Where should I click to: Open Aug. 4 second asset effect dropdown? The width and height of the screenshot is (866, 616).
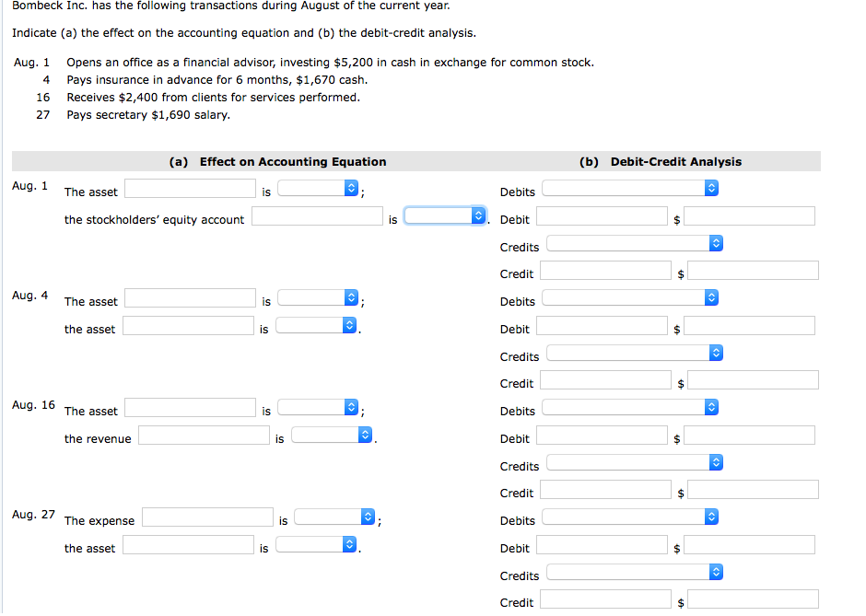[x=316, y=326]
